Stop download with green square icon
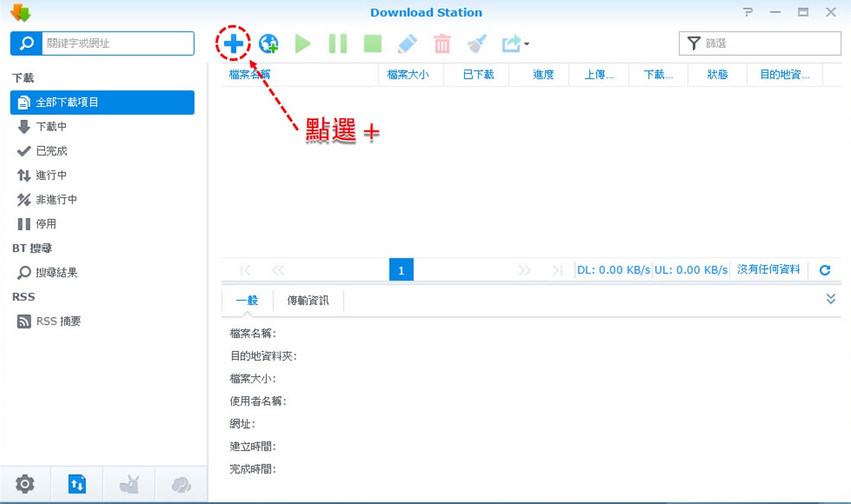The image size is (851, 504). (x=373, y=44)
